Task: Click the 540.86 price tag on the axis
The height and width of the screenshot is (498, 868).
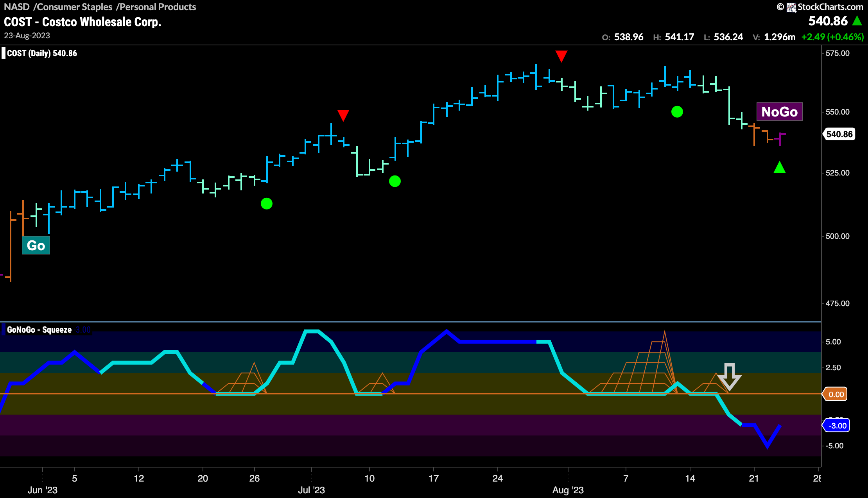Action: point(839,134)
